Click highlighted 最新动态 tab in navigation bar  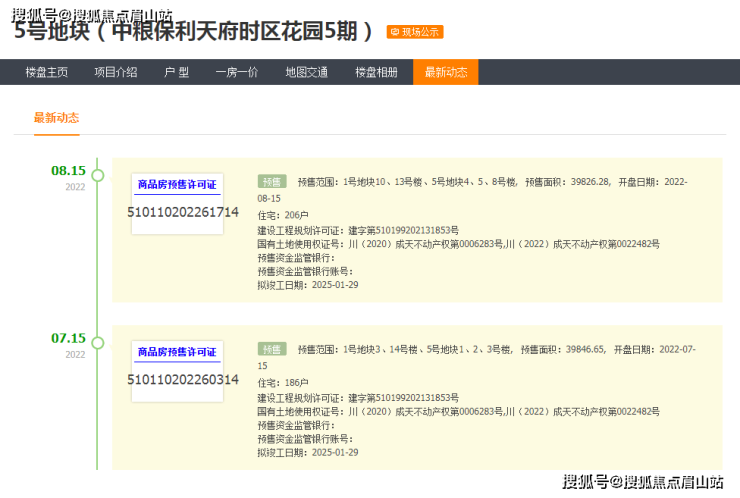click(x=445, y=72)
